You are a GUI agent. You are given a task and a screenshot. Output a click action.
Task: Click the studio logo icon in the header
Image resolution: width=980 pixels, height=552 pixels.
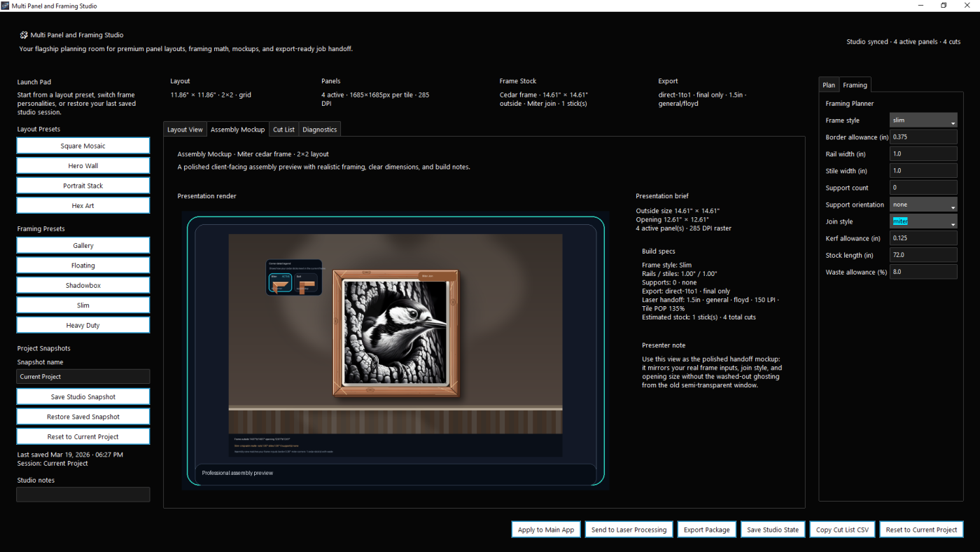coord(24,35)
